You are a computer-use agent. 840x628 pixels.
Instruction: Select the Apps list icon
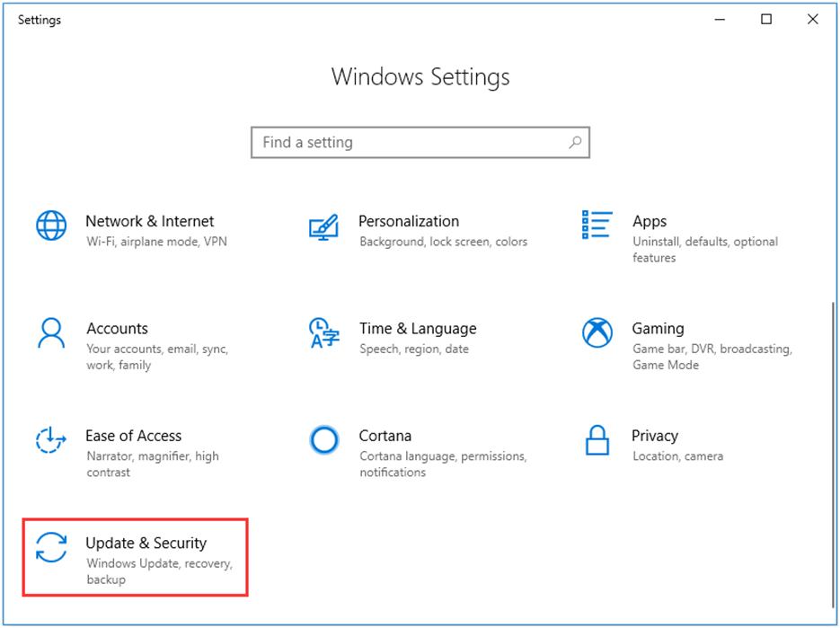[x=597, y=225]
